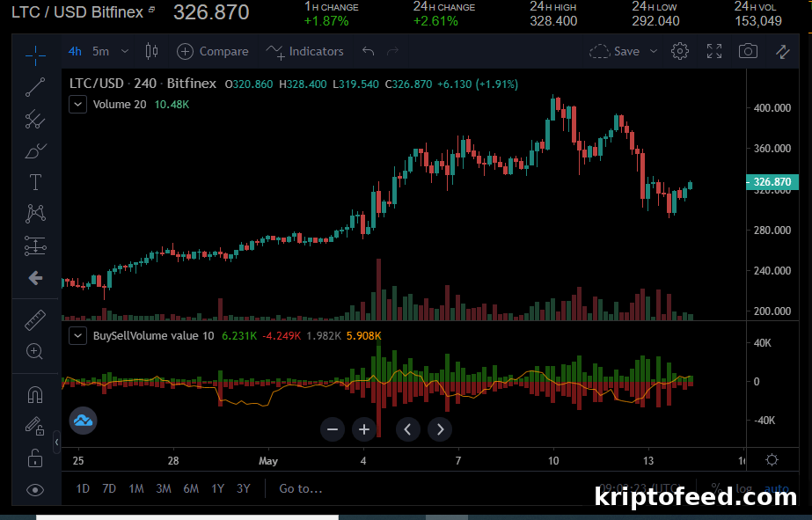Collapse the left drawing toolbar
This screenshot has width=812, height=520.
pos(56,442)
